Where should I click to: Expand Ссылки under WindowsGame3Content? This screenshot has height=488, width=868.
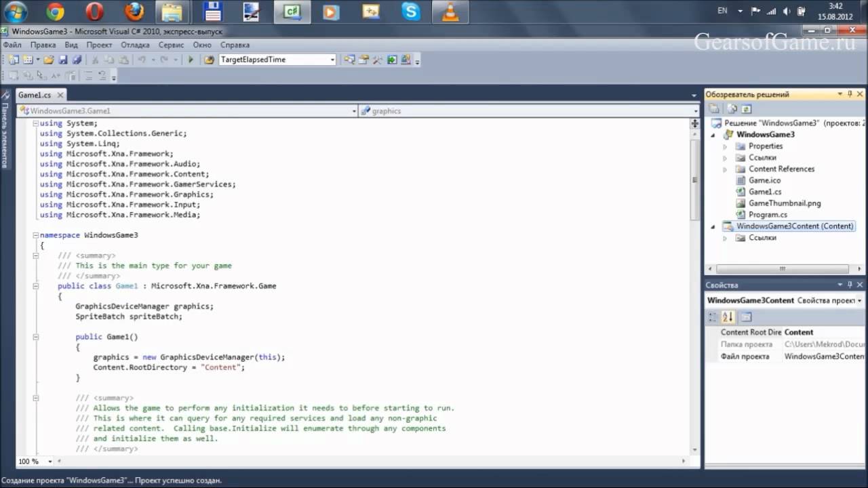725,238
